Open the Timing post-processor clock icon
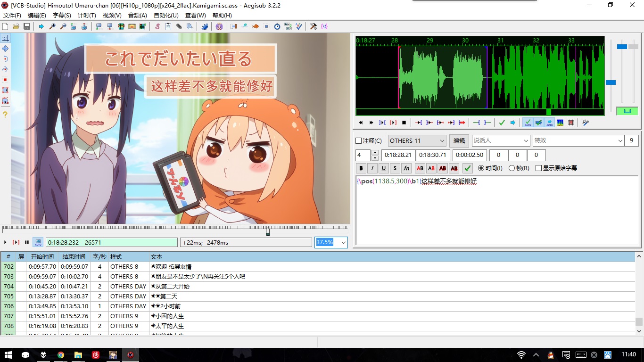The height and width of the screenshot is (362, 644). tap(277, 26)
